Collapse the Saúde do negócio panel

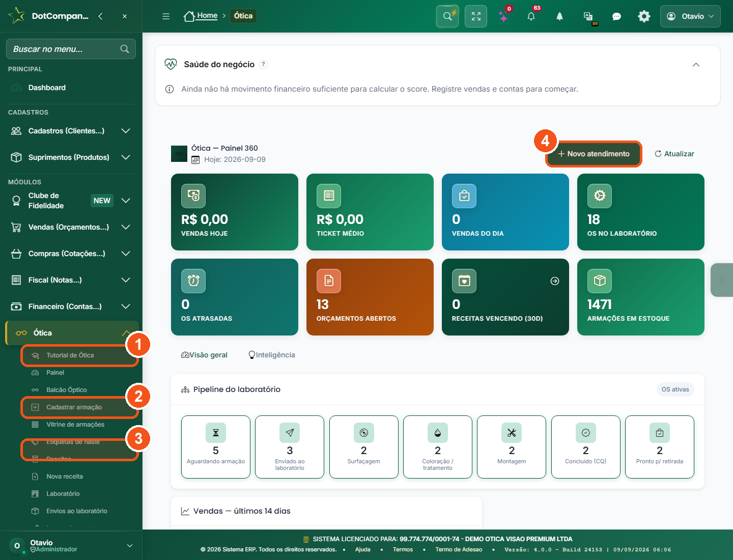696,65
